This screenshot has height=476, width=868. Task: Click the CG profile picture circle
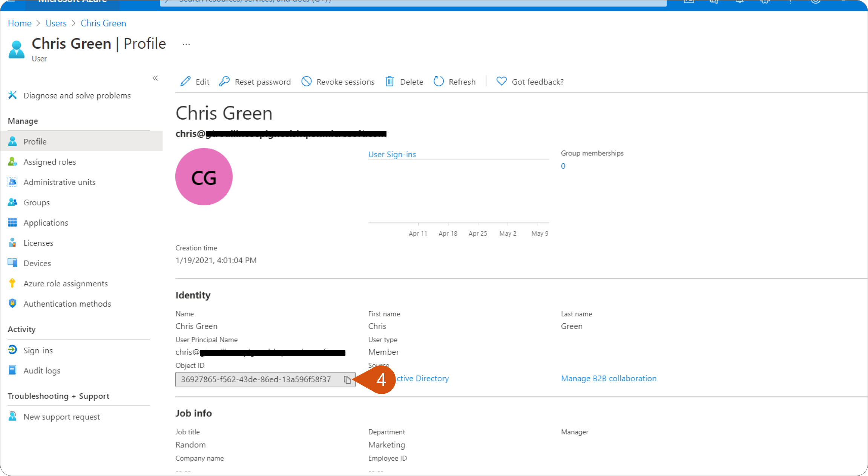pyautogui.click(x=204, y=177)
